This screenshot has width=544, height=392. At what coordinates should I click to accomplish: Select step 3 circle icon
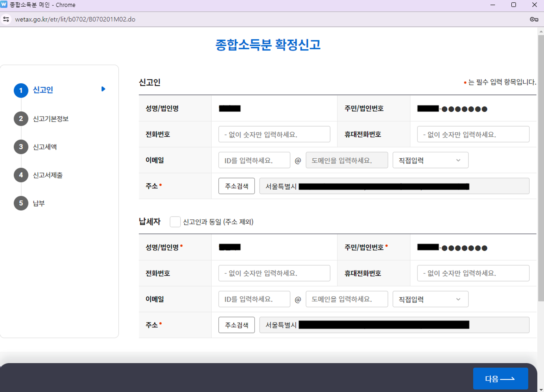21,147
